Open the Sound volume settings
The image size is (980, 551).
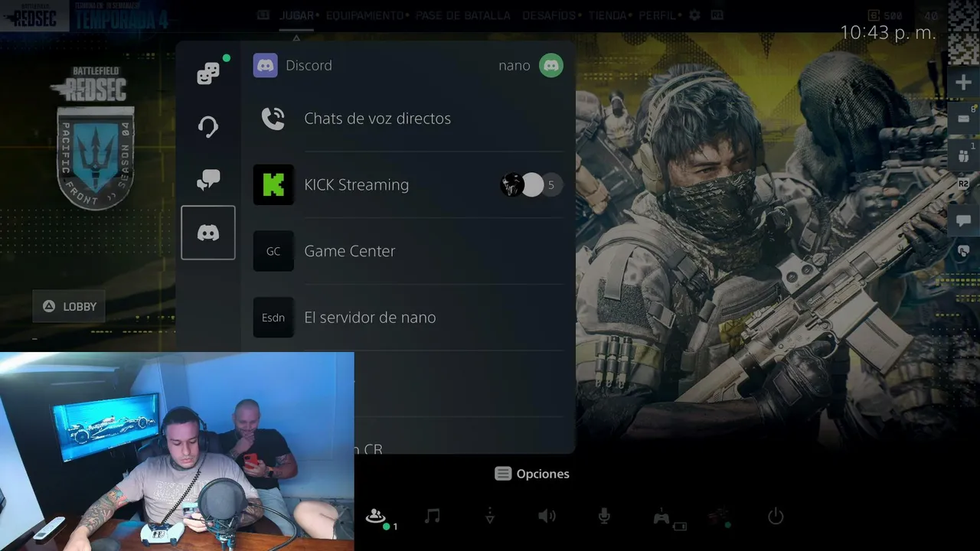(x=547, y=517)
